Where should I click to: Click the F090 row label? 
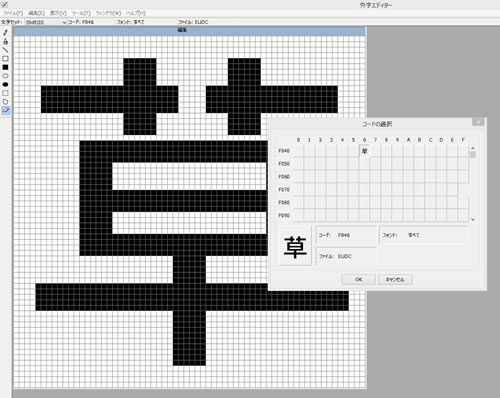click(x=284, y=216)
